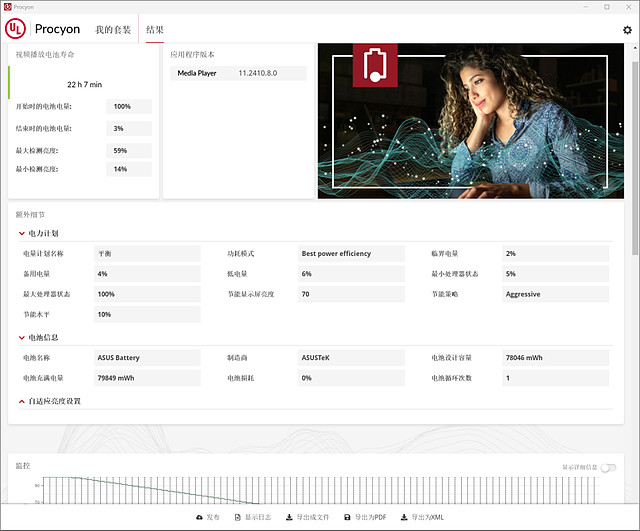Click the export as PDF save icon
Image resolution: width=640 pixels, height=531 pixels.
click(x=347, y=517)
